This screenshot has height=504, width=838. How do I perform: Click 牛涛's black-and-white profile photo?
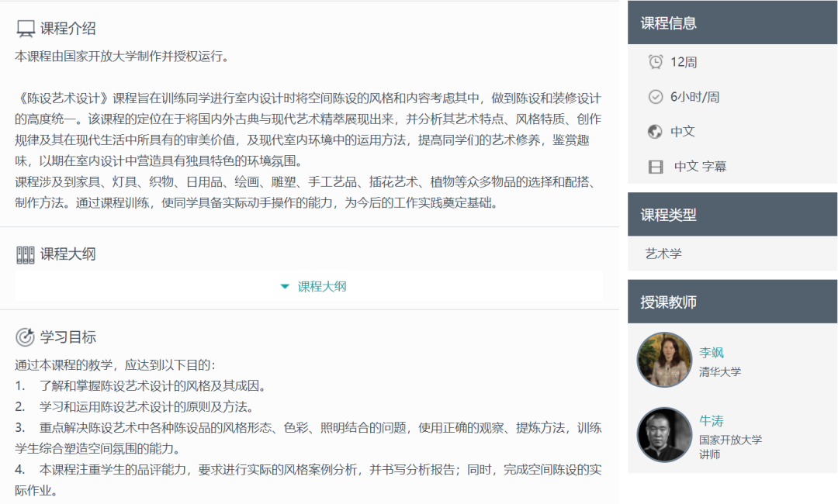pos(664,434)
